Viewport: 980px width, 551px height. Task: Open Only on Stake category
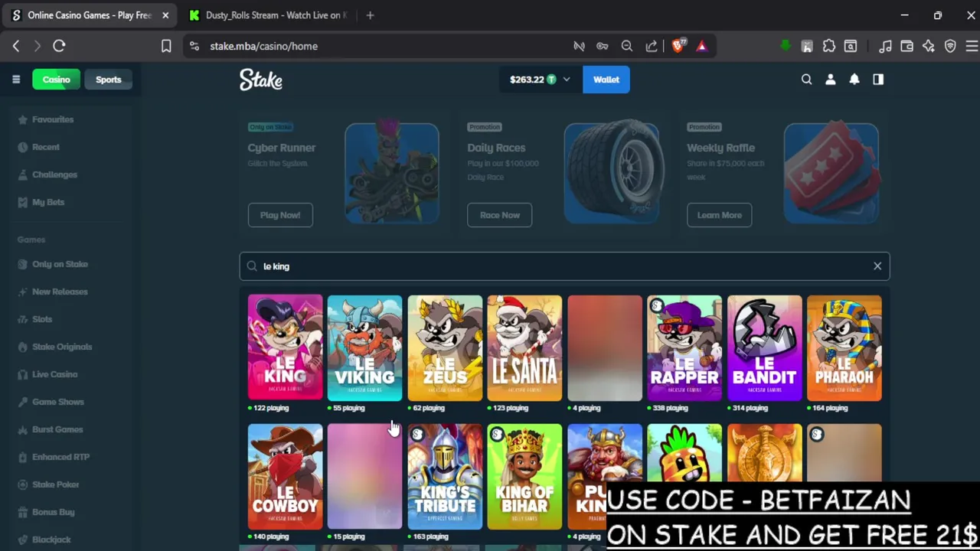(x=60, y=264)
